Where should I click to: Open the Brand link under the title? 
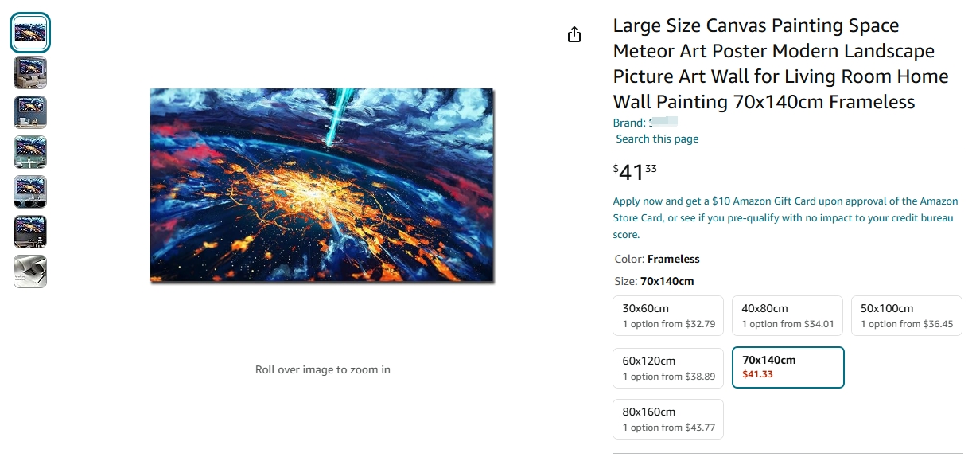click(645, 123)
